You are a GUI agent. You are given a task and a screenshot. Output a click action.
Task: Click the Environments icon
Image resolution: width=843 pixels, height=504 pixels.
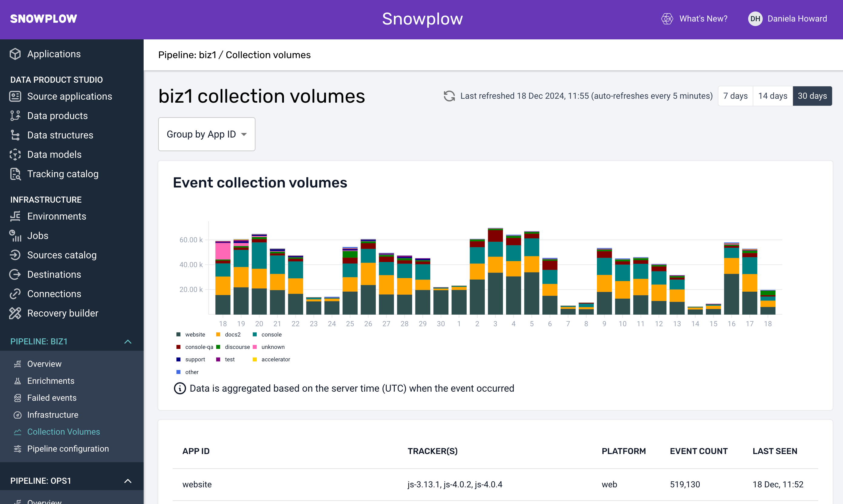coord(15,216)
